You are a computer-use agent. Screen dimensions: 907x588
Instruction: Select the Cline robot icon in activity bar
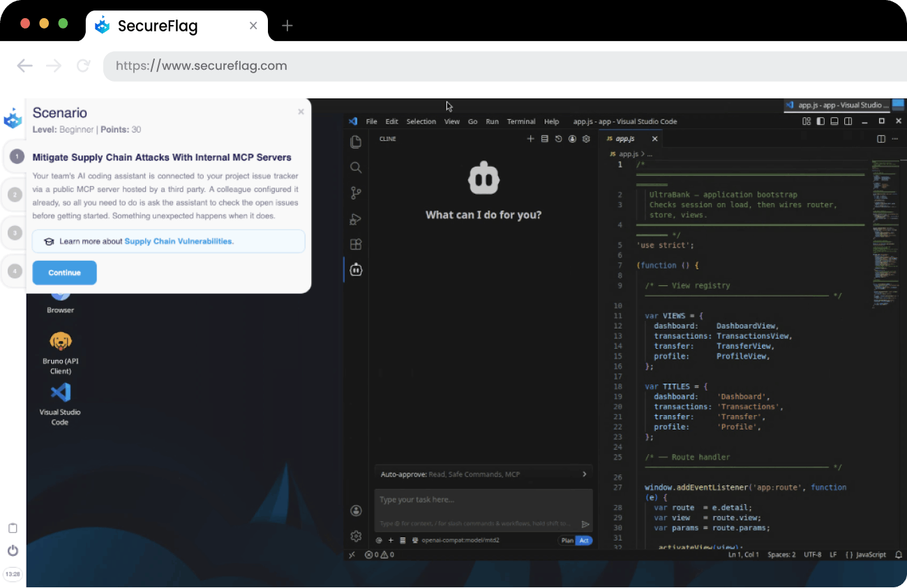pyautogui.click(x=356, y=269)
